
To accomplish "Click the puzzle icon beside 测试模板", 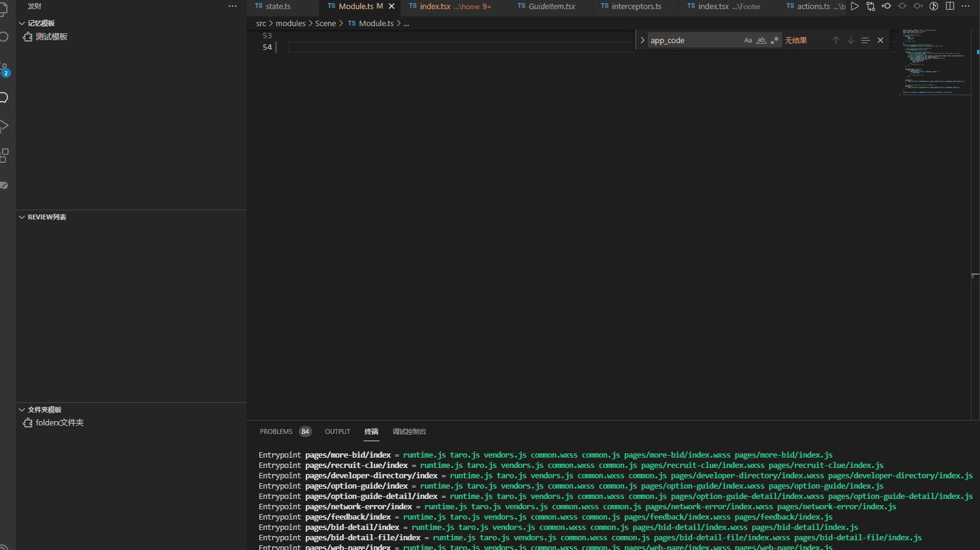I will [27, 37].
